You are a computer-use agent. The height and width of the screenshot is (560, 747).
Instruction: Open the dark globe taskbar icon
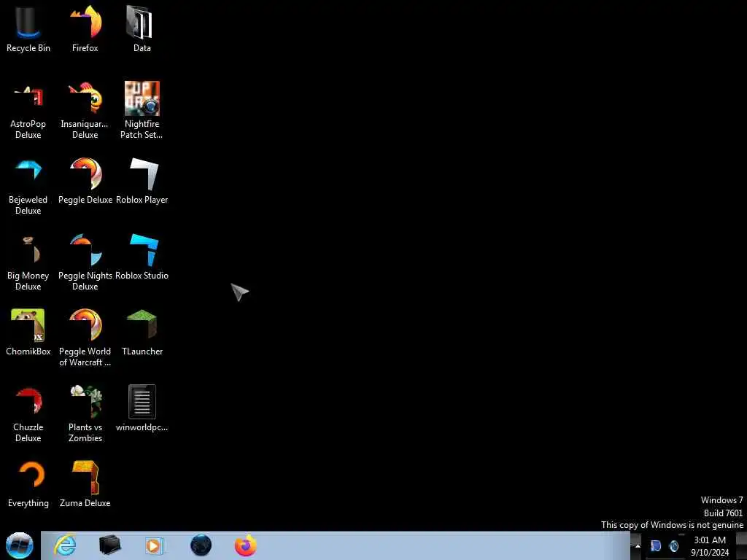(x=201, y=545)
